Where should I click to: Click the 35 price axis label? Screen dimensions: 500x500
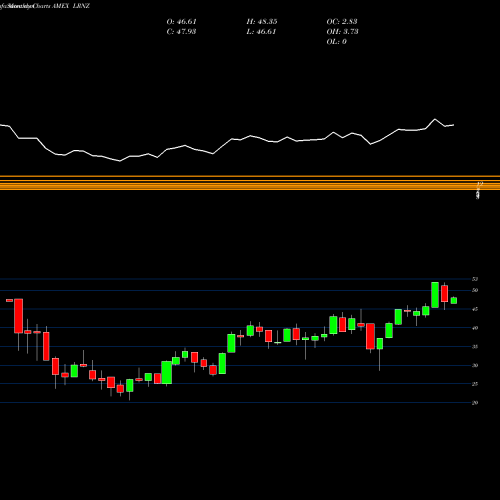(x=475, y=347)
